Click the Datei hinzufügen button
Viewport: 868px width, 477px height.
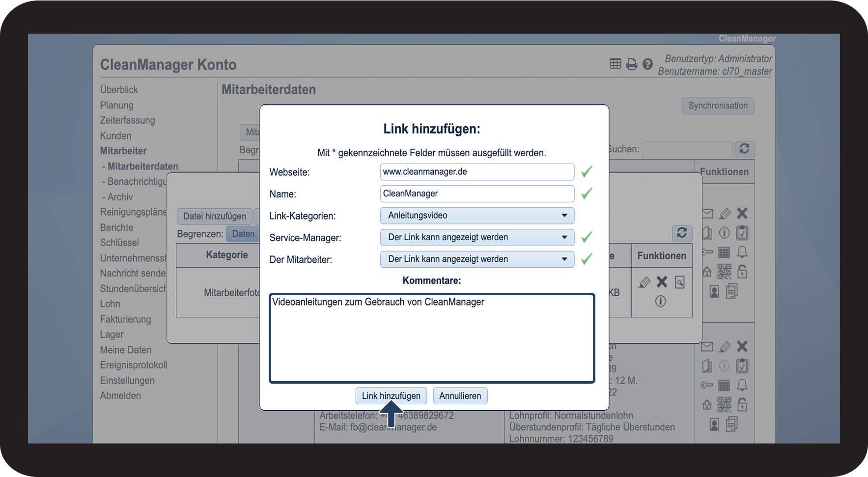click(x=215, y=216)
